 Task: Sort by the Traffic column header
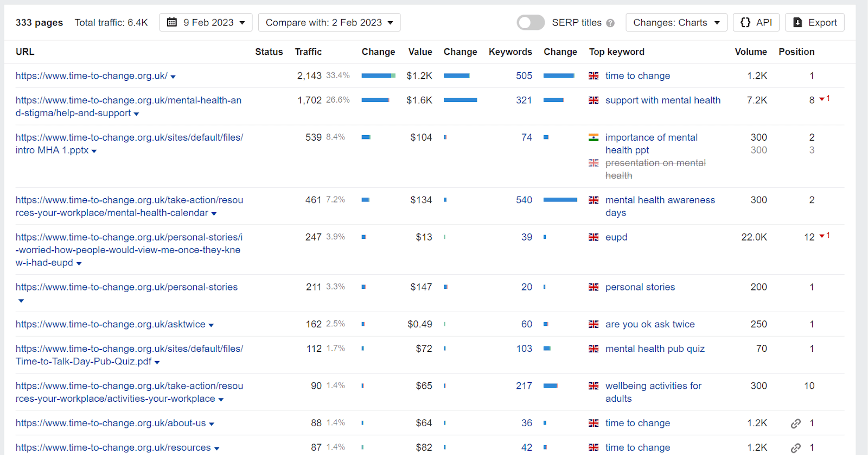pos(308,52)
